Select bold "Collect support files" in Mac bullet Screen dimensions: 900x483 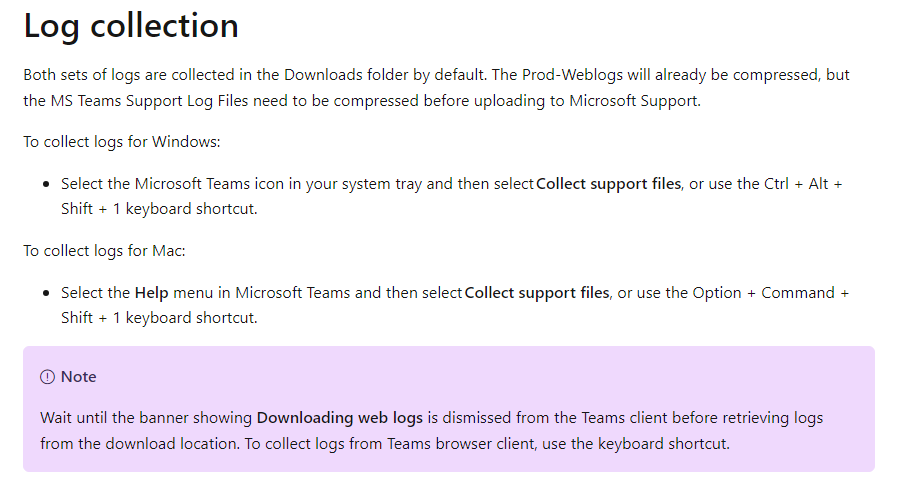(x=537, y=293)
